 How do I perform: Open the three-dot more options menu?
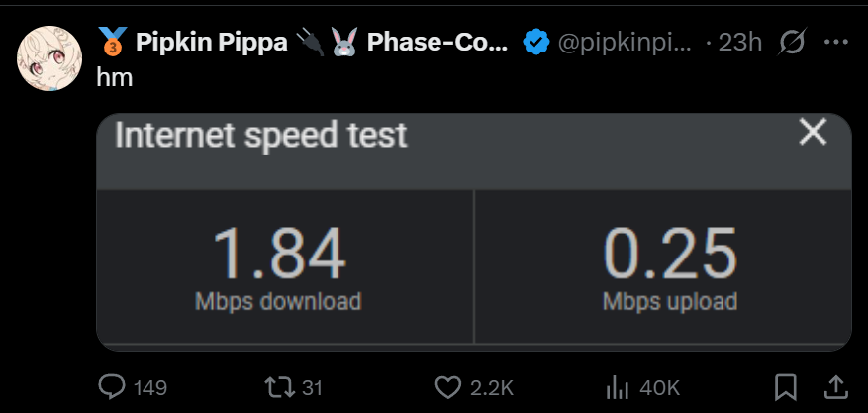click(836, 43)
